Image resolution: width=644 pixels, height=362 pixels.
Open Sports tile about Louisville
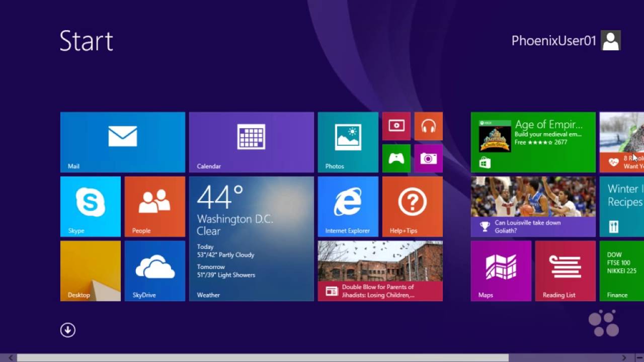click(533, 207)
